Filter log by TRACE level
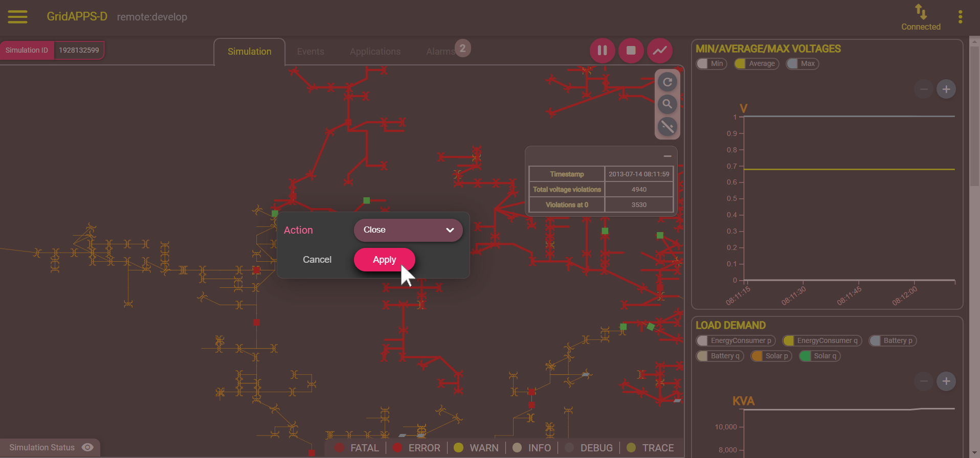Viewport: 980px width, 458px height. pos(650,448)
